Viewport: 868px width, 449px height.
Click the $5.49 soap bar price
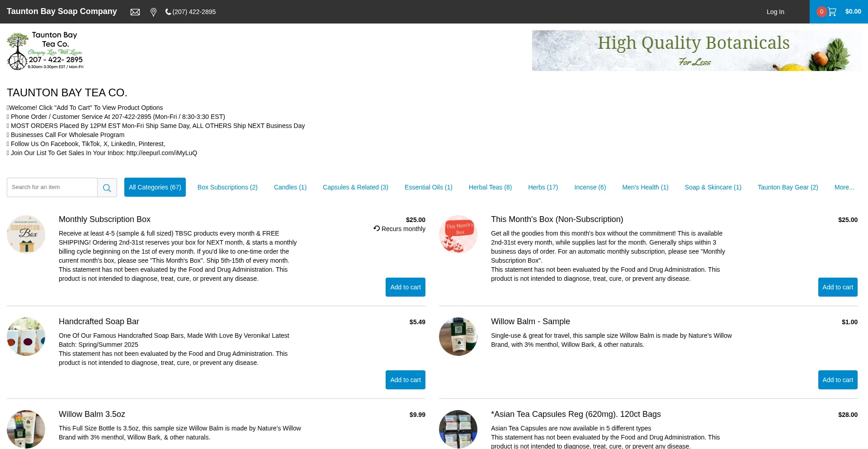coord(417,322)
